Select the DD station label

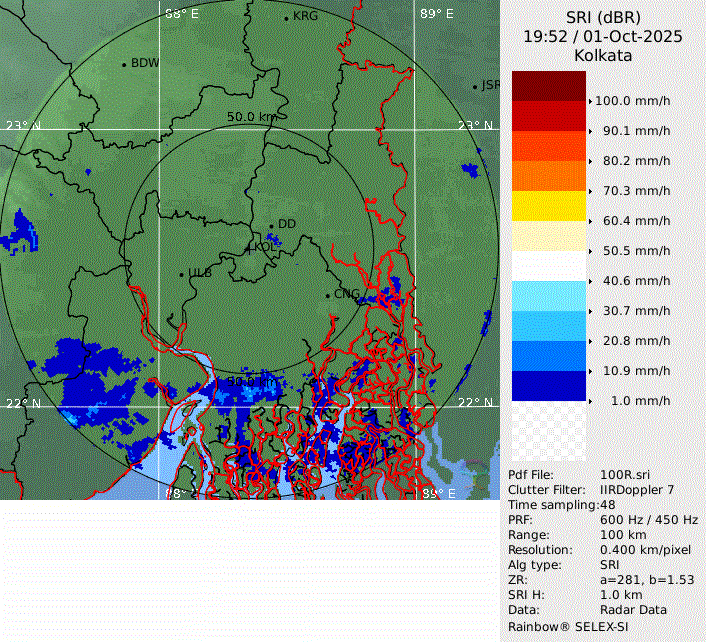pyautogui.click(x=286, y=224)
